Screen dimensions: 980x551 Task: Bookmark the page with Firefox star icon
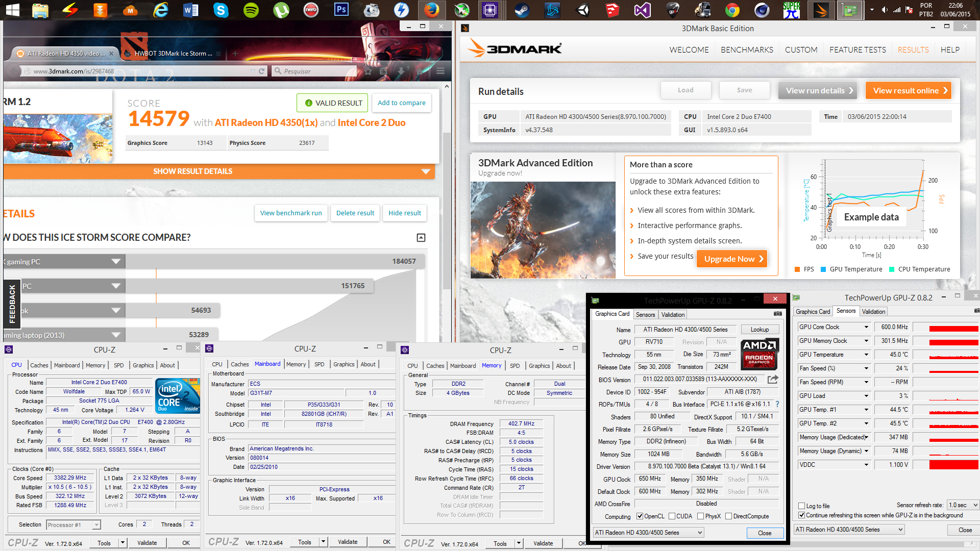tap(368, 71)
